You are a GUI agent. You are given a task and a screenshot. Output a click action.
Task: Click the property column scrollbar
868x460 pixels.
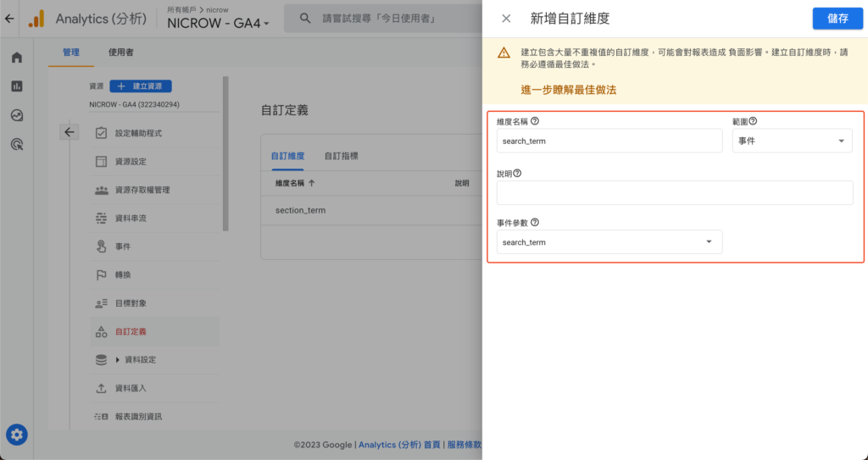pyautogui.click(x=225, y=154)
